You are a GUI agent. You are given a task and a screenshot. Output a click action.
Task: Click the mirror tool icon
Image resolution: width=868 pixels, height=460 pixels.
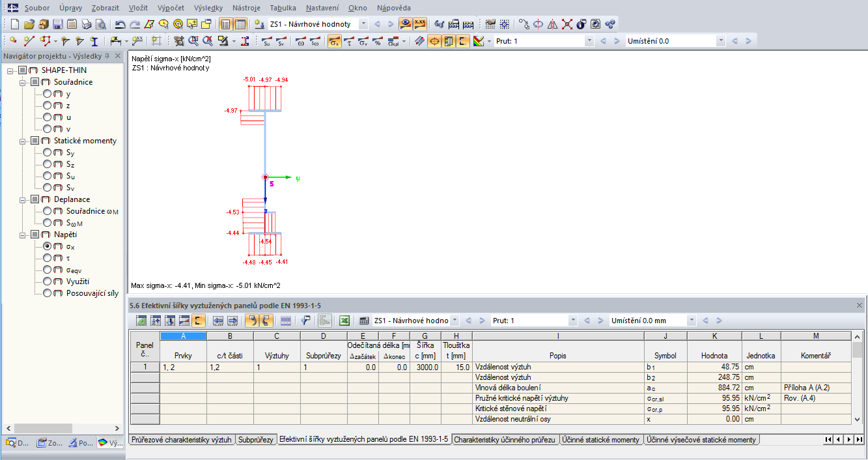click(x=552, y=24)
